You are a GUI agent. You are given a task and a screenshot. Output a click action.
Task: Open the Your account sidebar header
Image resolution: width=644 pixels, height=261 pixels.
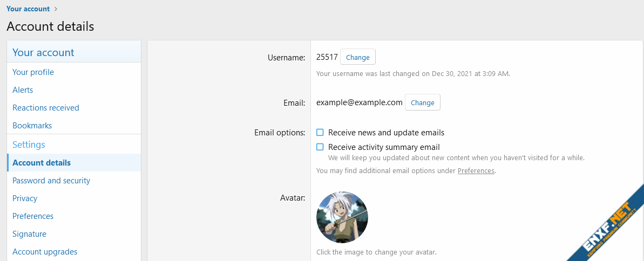pyautogui.click(x=43, y=52)
